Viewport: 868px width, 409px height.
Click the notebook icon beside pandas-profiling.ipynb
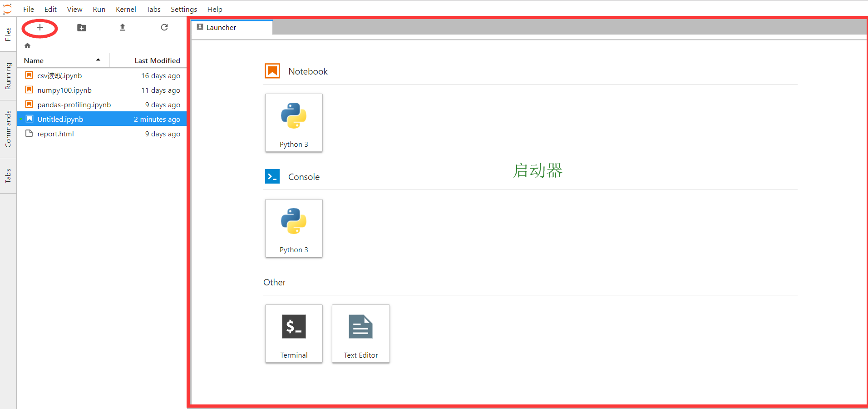pyautogui.click(x=29, y=104)
